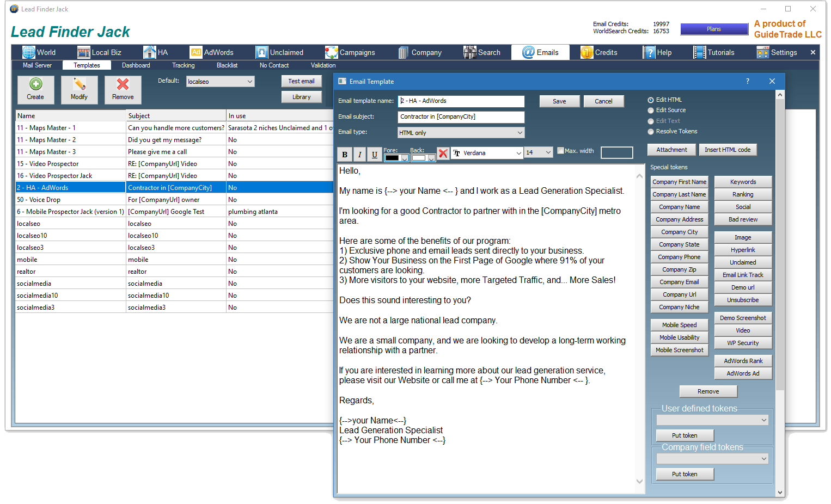This screenshot has height=504, width=831.
Task: Toggle Italic formatting in the editor toolbar
Action: [x=359, y=155]
